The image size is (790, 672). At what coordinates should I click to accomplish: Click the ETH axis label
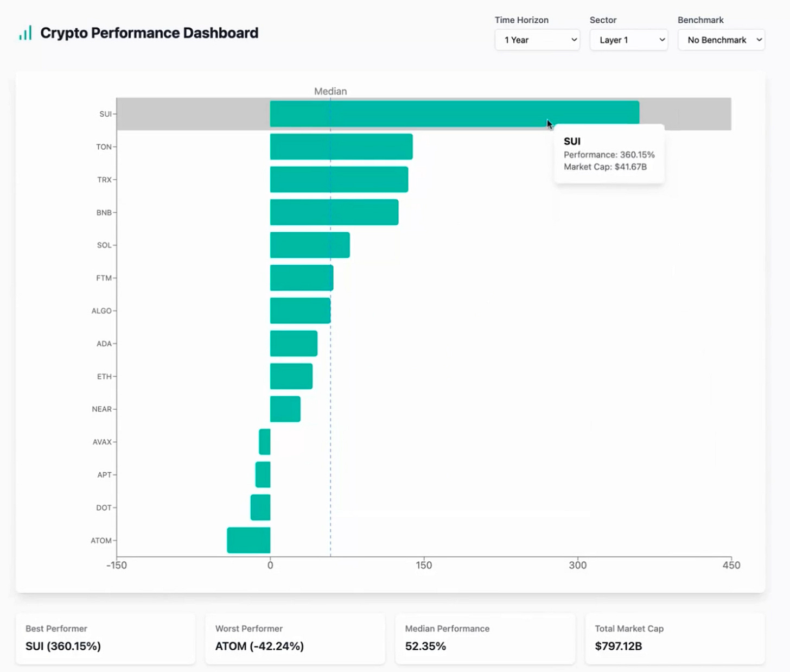tap(104, 376)
